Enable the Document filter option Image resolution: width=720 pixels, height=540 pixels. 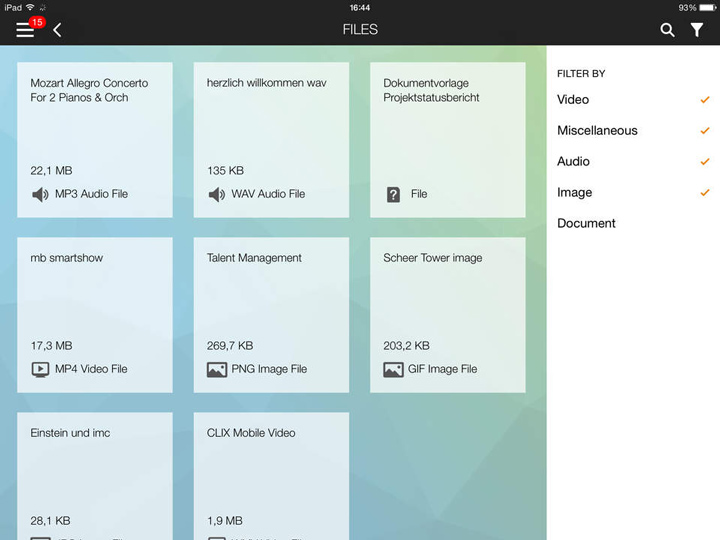tap(633, 223)
